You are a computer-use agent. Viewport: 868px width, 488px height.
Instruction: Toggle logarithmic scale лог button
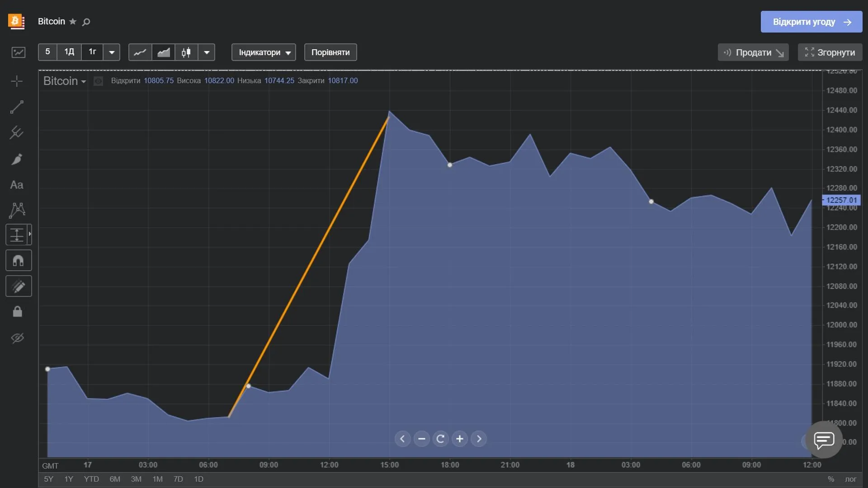[850, 479]
